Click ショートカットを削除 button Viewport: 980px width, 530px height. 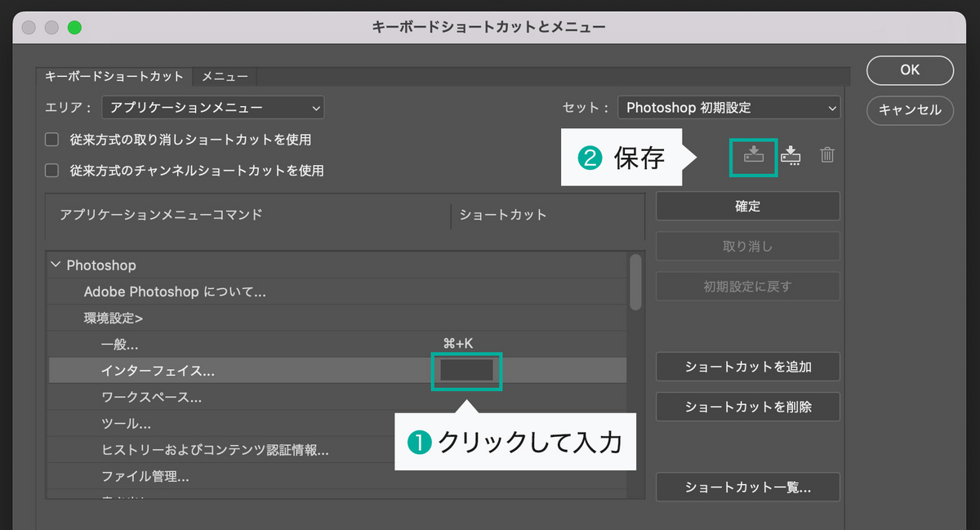coord(747,407)
